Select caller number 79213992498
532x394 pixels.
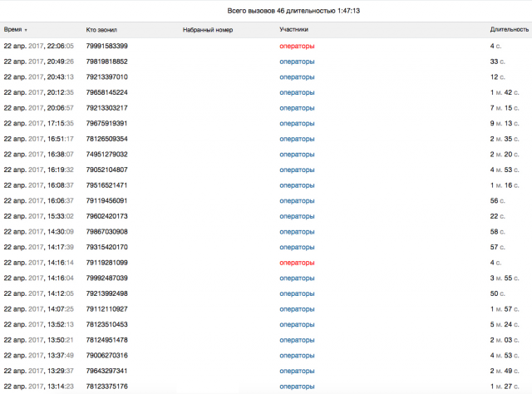point(107,293)
